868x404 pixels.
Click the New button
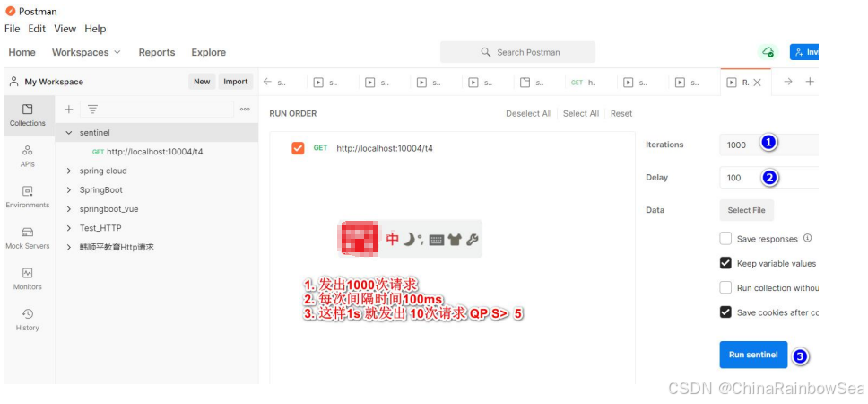pos(202,82)
